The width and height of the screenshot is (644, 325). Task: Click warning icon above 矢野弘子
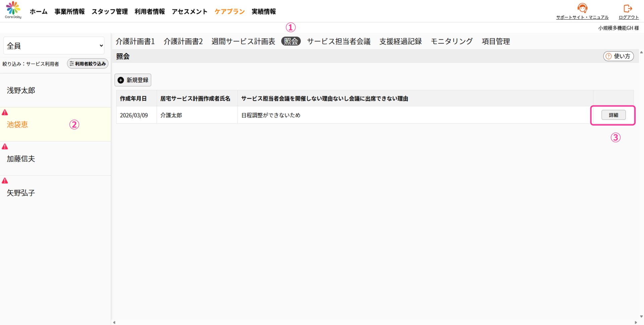(5, 181)
